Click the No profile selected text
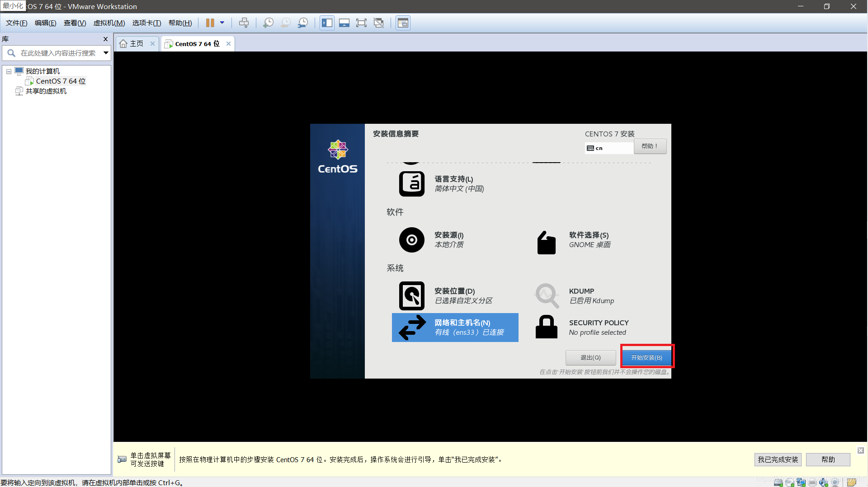The height and width of the screenshot is (487, 868). [598, 332]
